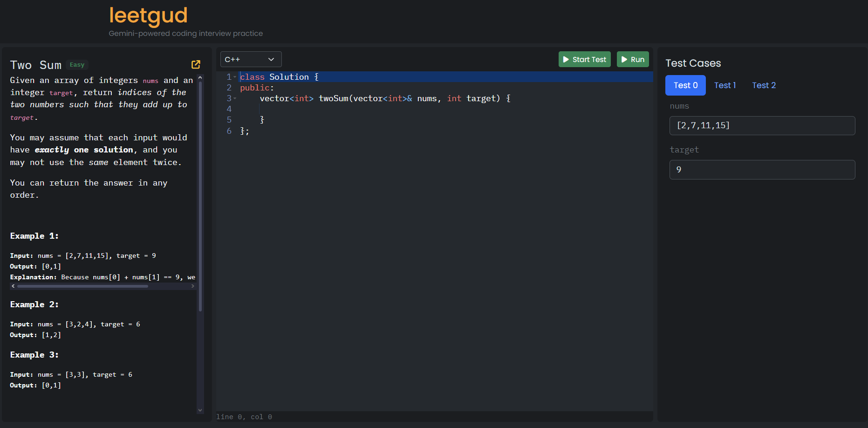The height and width of the screenshot is (428, 868).
Task: Click the leetgud logo
Action: [148, 15]
